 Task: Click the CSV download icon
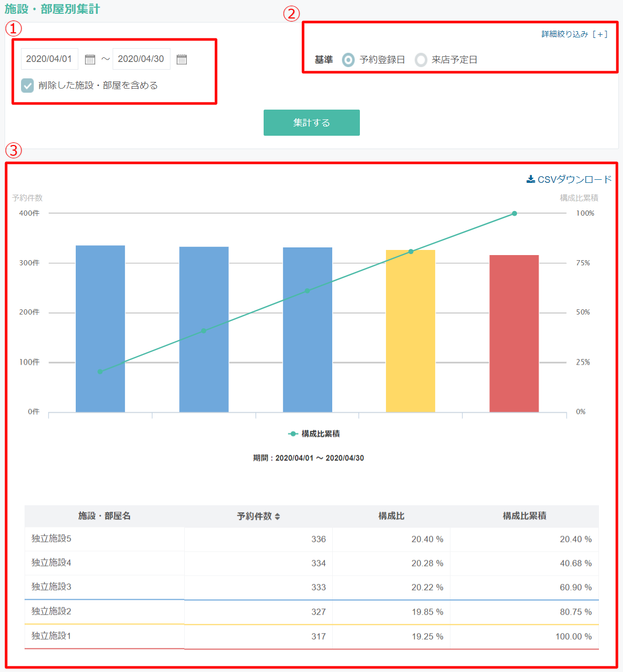(x=531, y=179)
